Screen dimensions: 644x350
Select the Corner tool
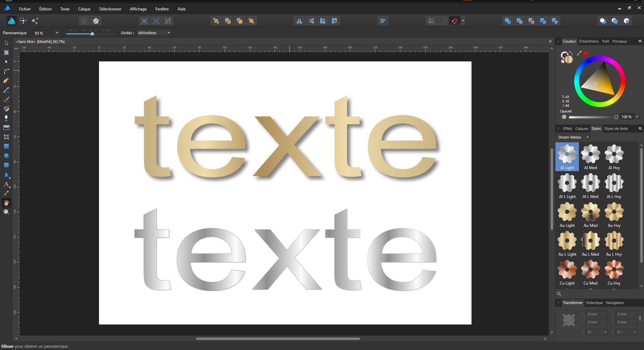[6, 71]
